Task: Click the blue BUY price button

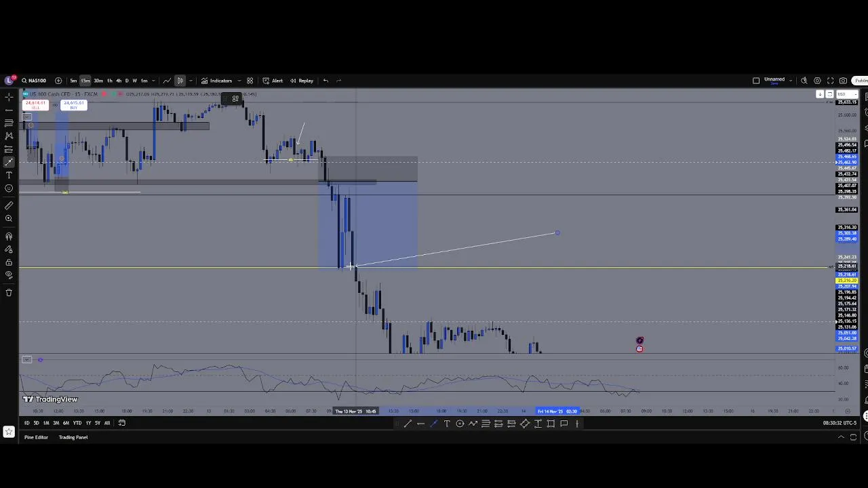Action: (x=73, y=105)
